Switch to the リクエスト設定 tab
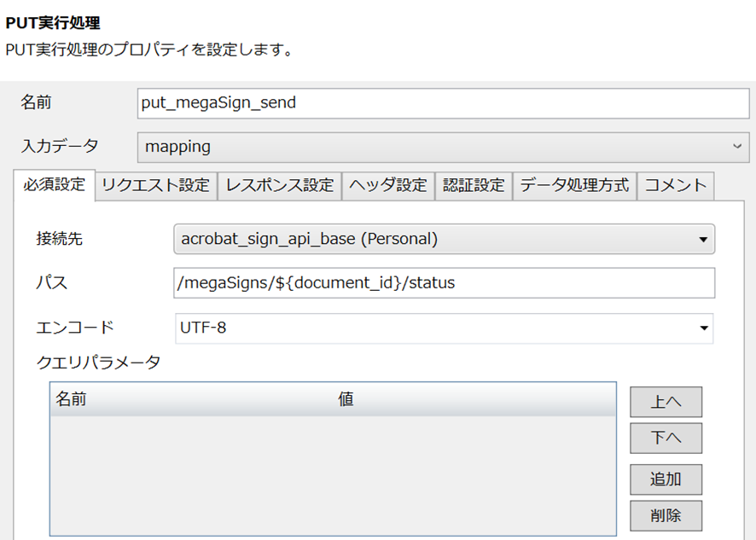The image size is (756, 540). 155,185
